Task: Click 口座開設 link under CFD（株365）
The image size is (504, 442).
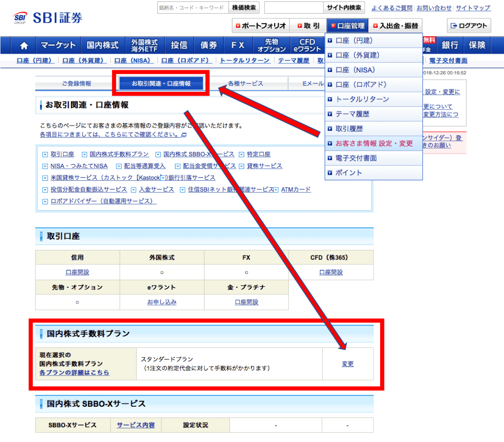Action: coord(331,272)
